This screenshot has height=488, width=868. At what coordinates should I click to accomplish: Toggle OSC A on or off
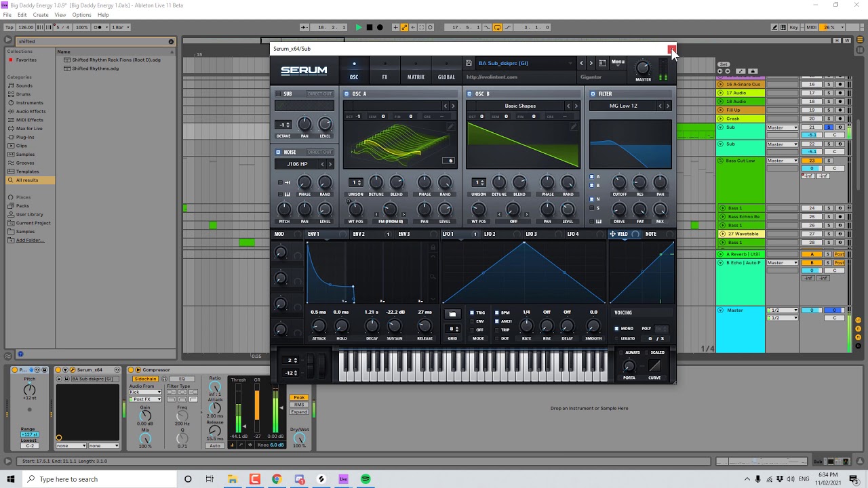click(x=347, y=94)
